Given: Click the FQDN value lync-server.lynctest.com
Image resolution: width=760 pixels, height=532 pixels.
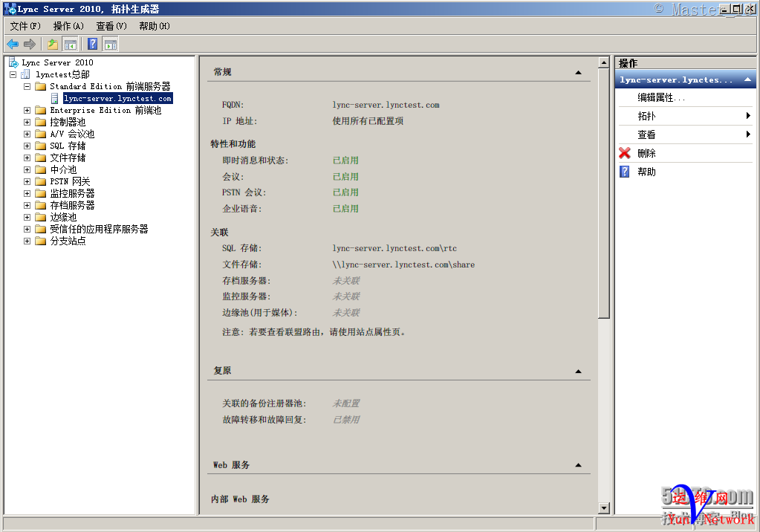Looking at the screenshot, I should pos(386,105).
